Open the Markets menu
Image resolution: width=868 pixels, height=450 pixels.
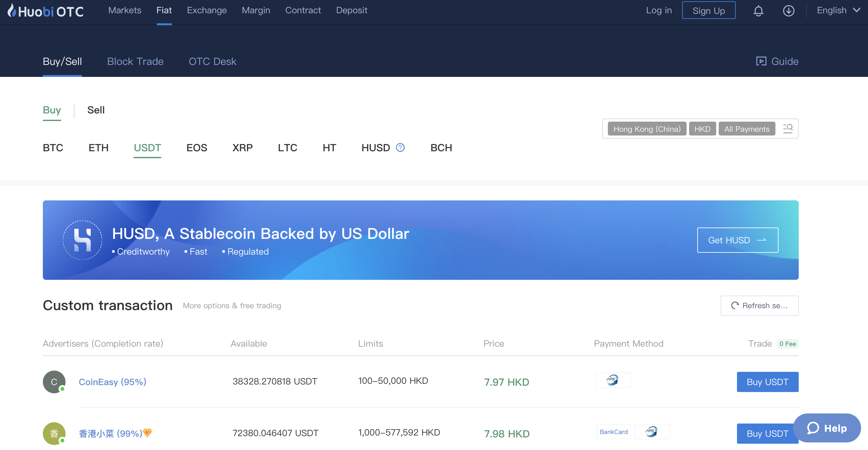(x=125, y=10)
